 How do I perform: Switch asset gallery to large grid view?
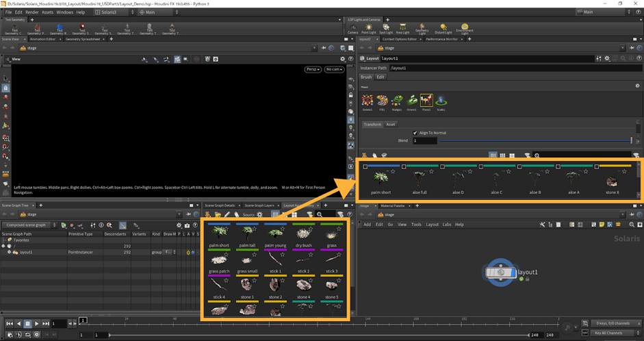[512, 155]
